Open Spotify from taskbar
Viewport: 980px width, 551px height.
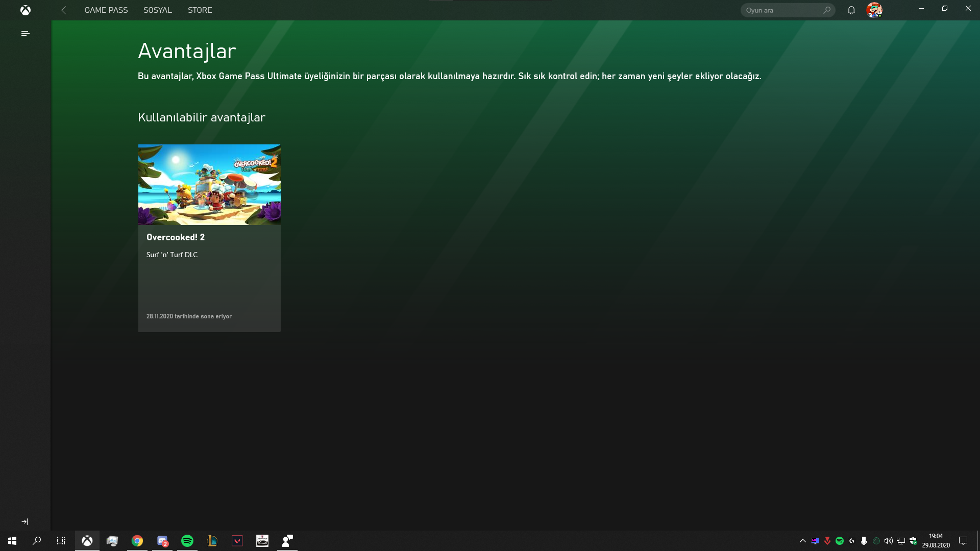187,541
